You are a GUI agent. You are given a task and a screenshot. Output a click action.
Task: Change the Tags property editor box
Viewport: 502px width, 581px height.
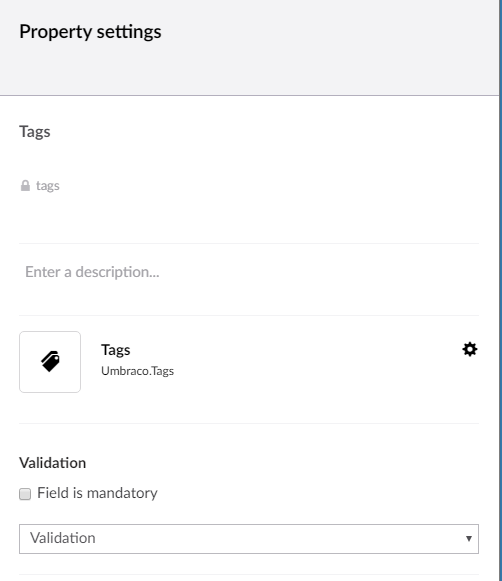pyautogui.click(x=50, y=362)
